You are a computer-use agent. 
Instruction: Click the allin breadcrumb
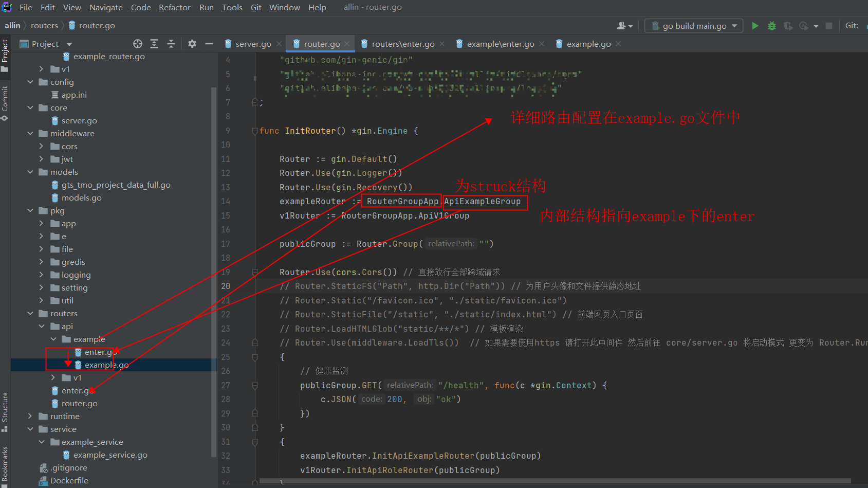point(12,25)
